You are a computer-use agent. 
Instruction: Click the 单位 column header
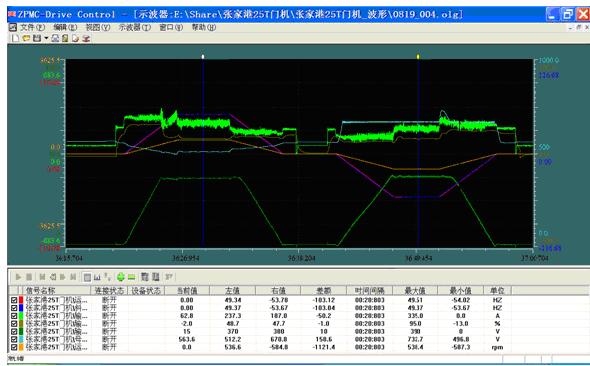pos(497,290)
